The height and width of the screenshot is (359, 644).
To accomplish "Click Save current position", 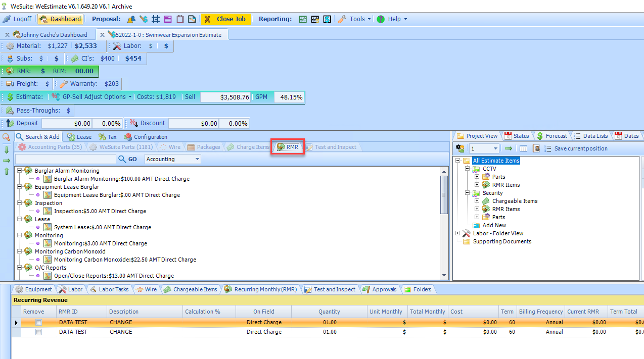I will 576,148.
